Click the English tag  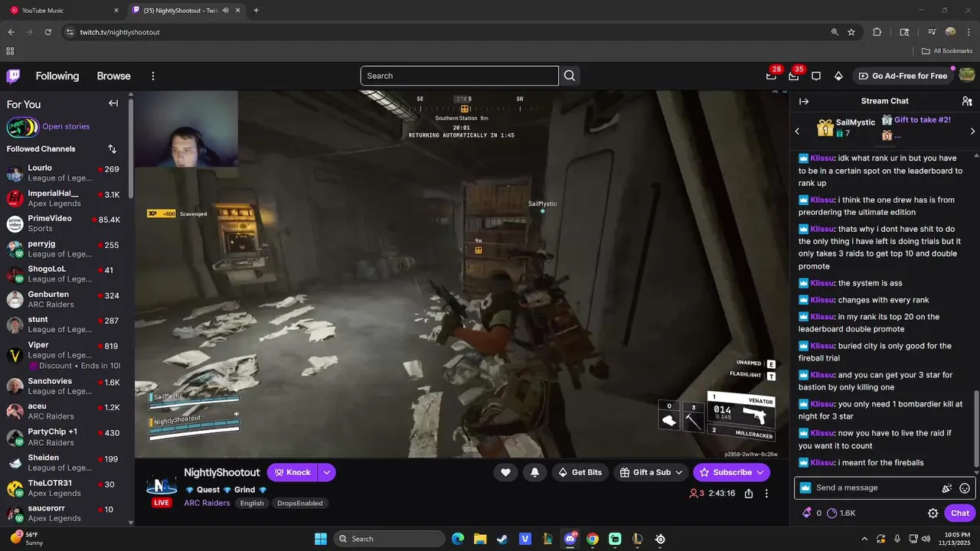click(251, 503)
